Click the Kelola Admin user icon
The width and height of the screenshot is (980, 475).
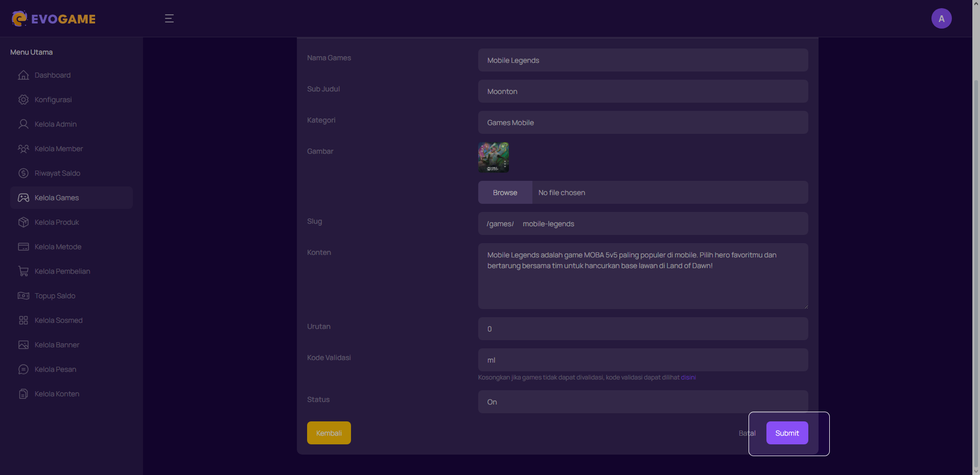(x=24, y=124)
